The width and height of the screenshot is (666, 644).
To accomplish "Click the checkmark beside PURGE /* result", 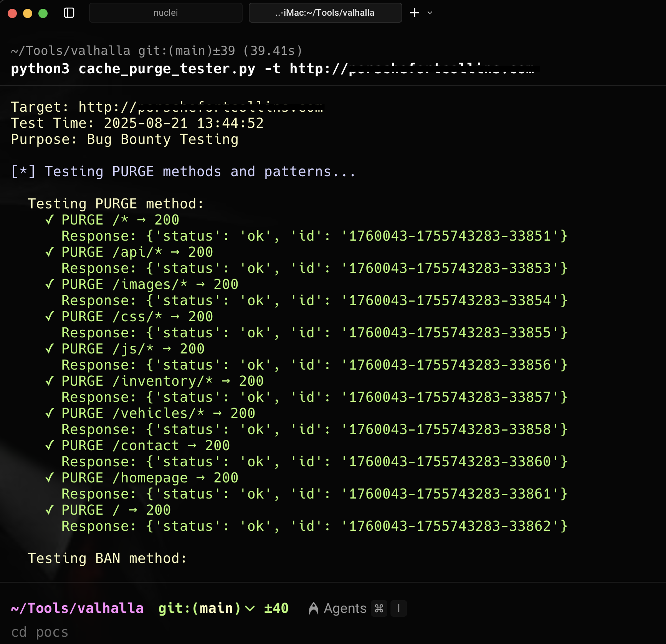I will pyautogui.click(x=49, y=220).
